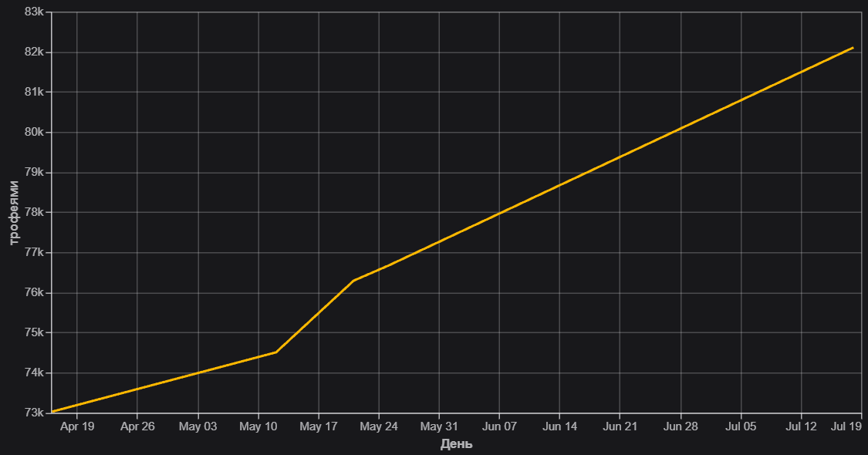Click the 'May 31' x-axis label
Screen dimensions: 868x455
click(x=439, y=426)
